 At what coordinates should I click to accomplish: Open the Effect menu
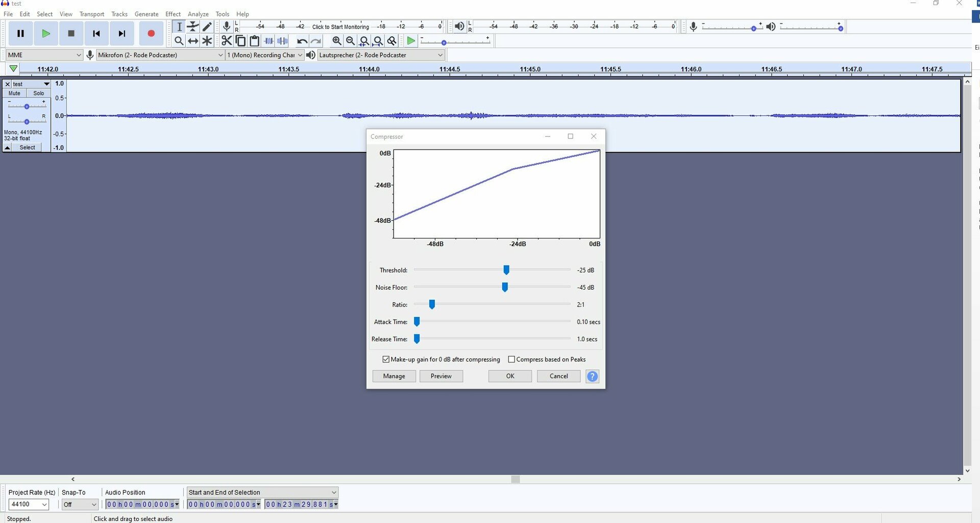[173, 14]
